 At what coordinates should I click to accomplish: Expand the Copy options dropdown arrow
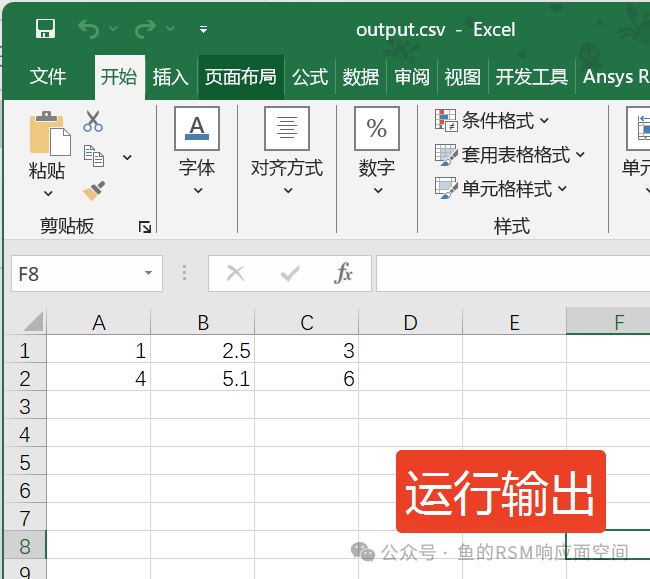tap(127, 157)
